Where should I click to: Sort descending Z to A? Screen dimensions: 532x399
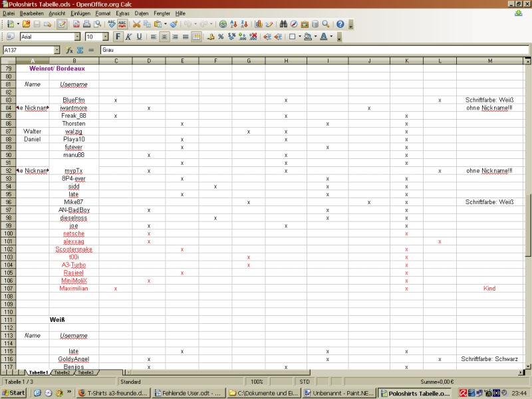coord(244,24)
